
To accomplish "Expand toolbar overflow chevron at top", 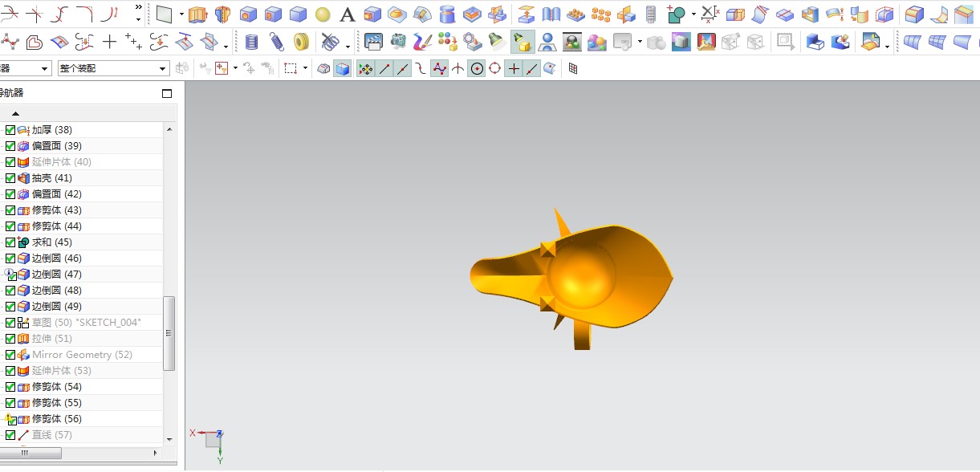I will [138, 6].
